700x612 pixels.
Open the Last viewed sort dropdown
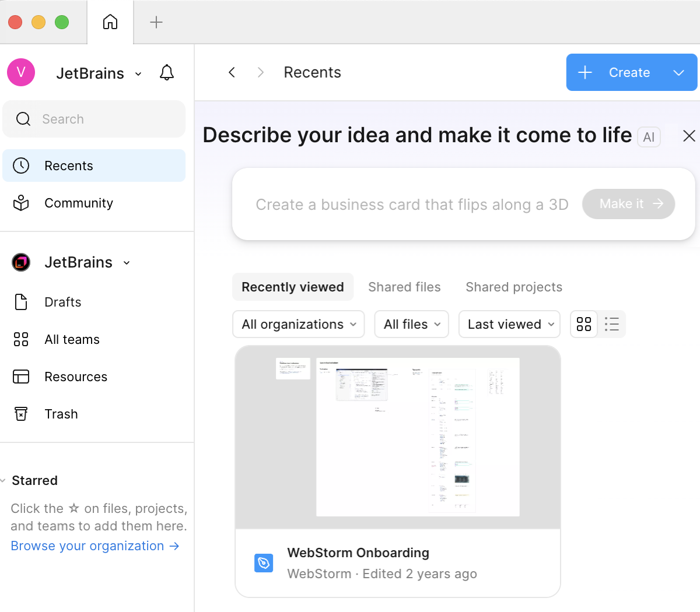point(510,324)
